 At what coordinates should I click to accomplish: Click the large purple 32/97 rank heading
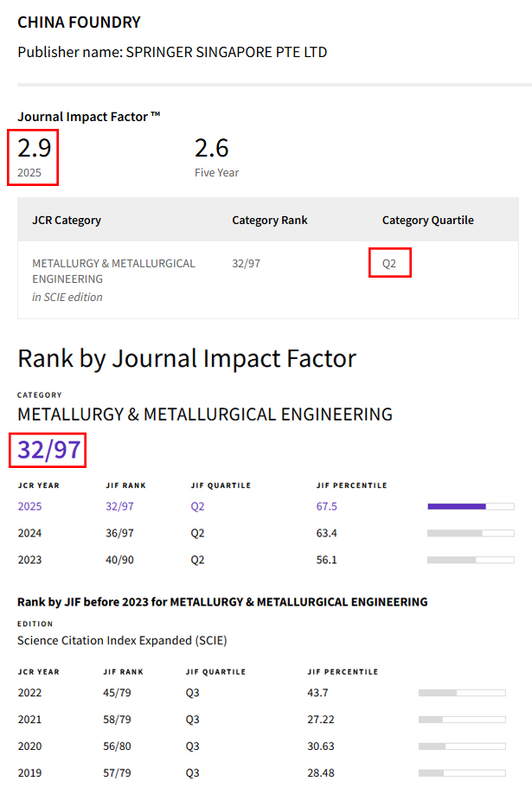(x=49, y=450)
